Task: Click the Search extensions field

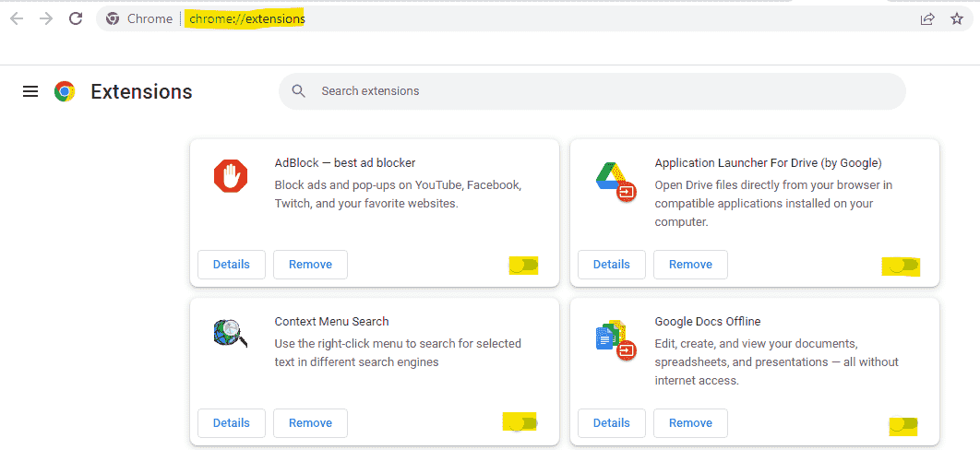Action: click(x=592, y=91)
